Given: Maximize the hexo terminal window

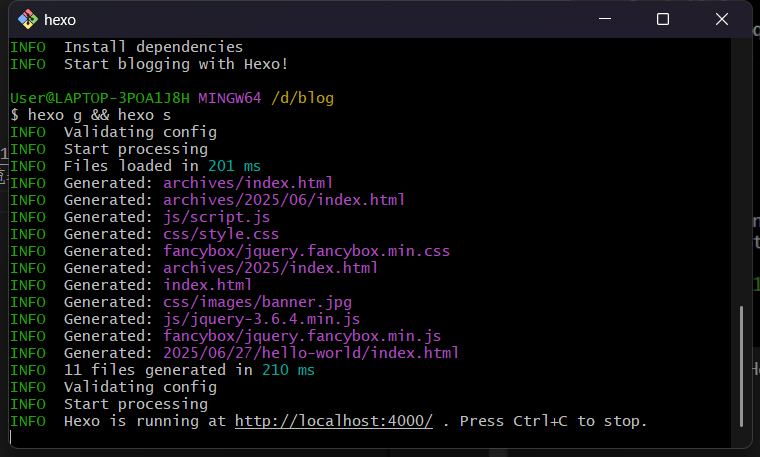Looking at the screenshot, I should (663, 19).
